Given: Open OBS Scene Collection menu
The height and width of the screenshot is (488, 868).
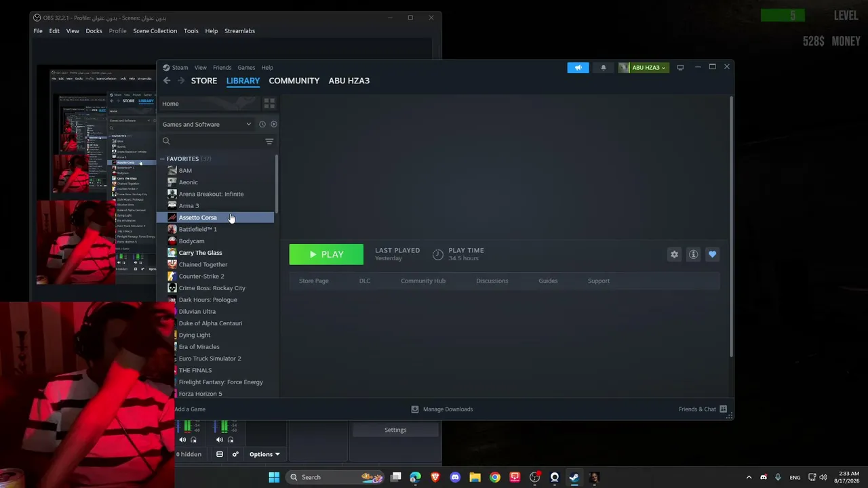Looking at the screenshot, I should [x=155, y=30].
